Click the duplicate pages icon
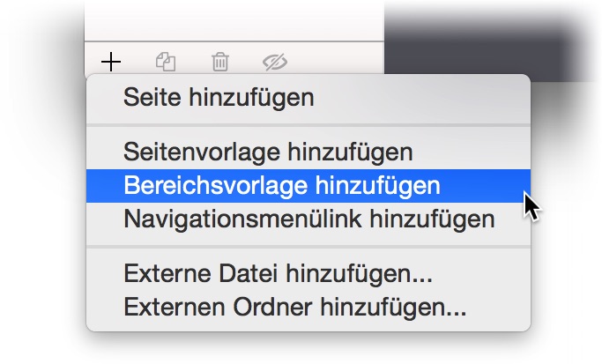Screen dimensions: 602x364 coord(166,62)
